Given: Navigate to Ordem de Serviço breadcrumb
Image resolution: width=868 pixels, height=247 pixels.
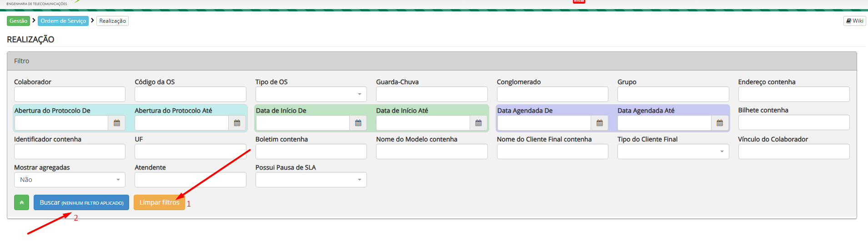Looking at the screenshot, I should pos(63,21).
